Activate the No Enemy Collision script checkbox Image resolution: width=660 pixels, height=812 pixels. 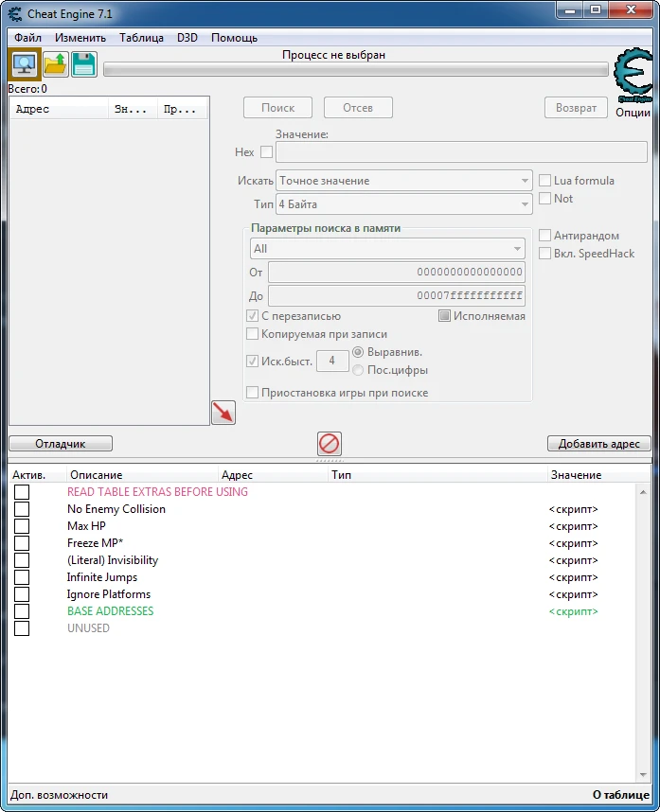pos(22,509)
